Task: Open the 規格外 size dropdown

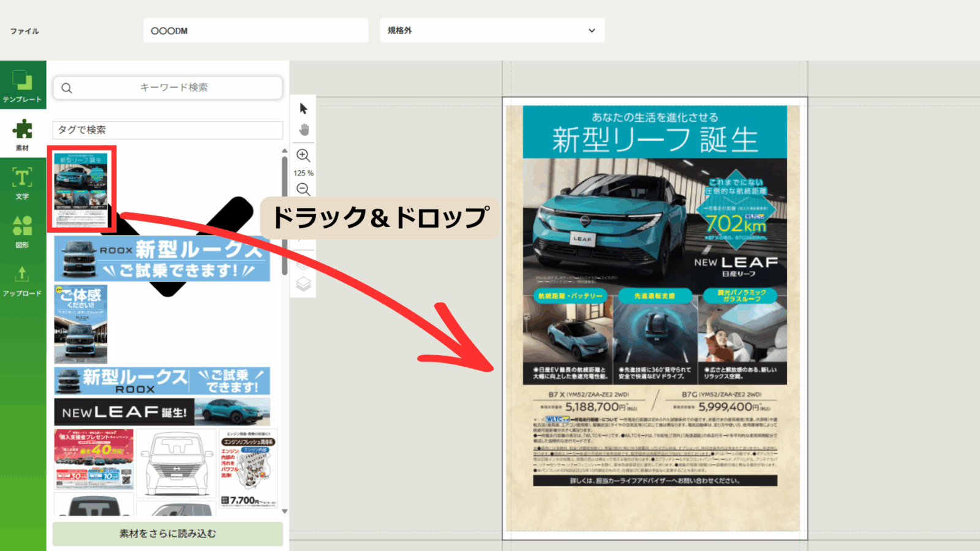Action: pyautogui.click(x=492, y=31)
